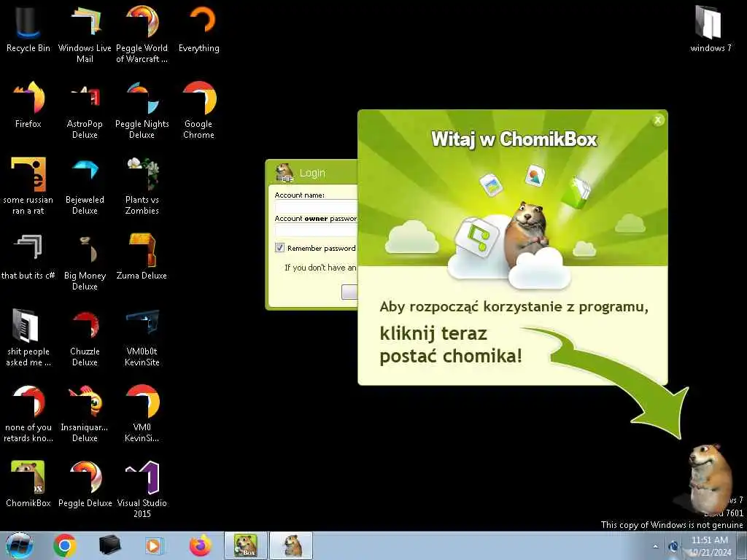Open black box taskbar icon
The height and width of the screenshot is (560, 747).
pos(109,545)
